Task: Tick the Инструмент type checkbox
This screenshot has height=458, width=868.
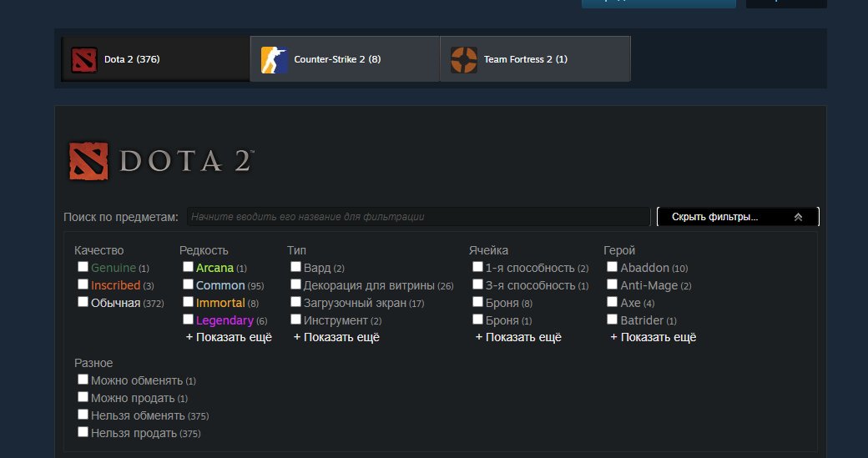Action: point(295,320)
